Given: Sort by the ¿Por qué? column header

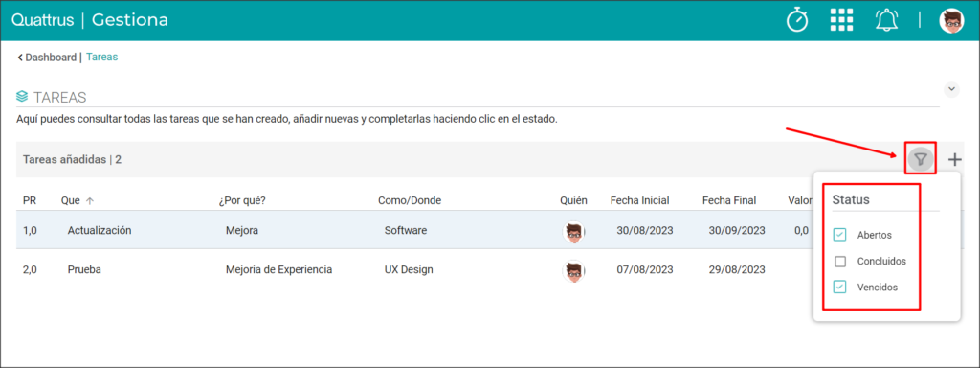Looking at the screenshot, I should click(242, 201).
